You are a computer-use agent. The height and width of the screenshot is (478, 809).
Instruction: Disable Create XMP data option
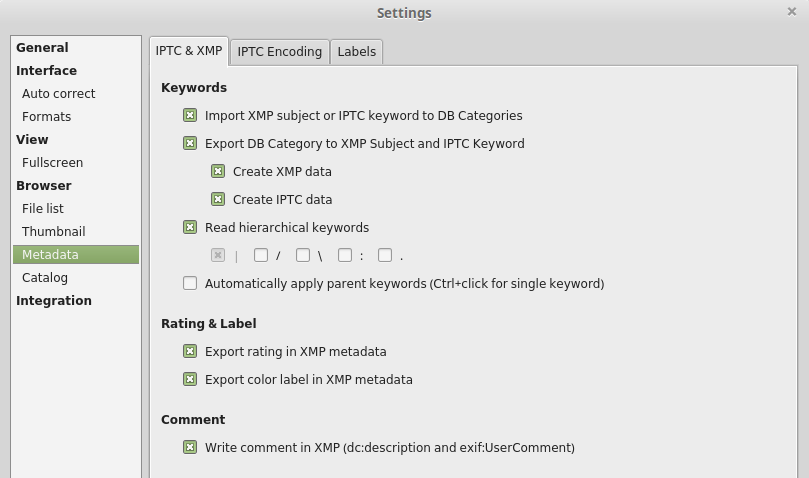[x=218, y=172]
